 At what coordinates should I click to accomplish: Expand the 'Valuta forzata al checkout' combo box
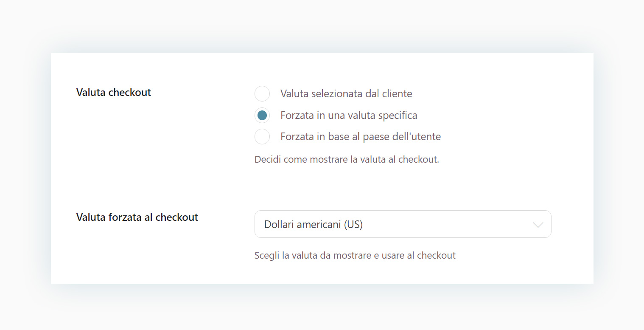pos(403,224)
